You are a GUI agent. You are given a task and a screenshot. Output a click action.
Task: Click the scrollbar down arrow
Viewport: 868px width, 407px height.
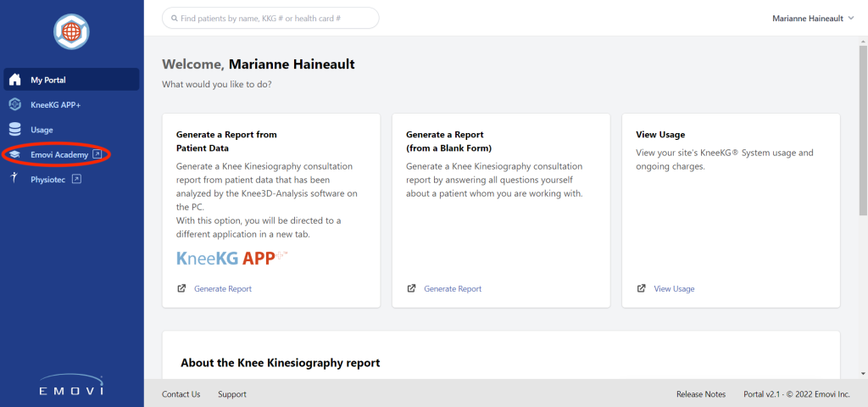[862, 374]
